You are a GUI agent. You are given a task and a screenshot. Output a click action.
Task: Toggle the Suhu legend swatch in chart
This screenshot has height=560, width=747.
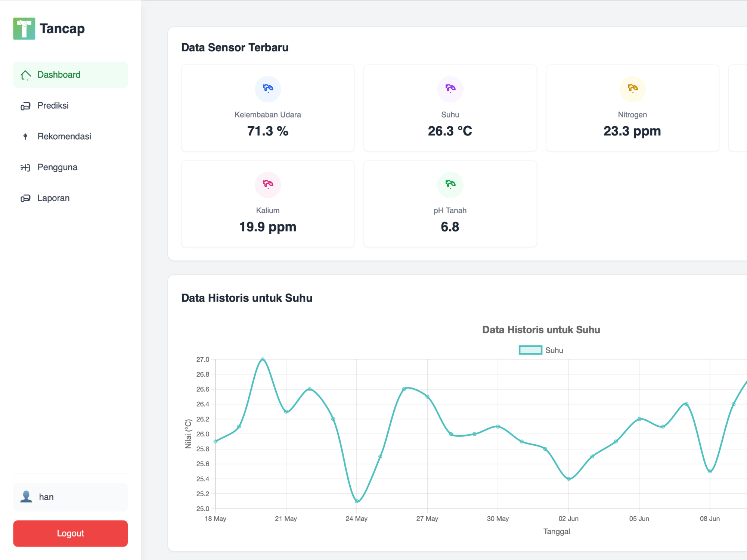pyautogui.click(x=530, y=350)
